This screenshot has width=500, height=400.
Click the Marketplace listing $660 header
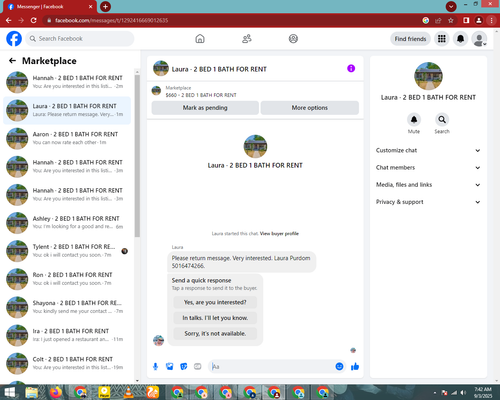pyautogui.click(x=201, y=95)
